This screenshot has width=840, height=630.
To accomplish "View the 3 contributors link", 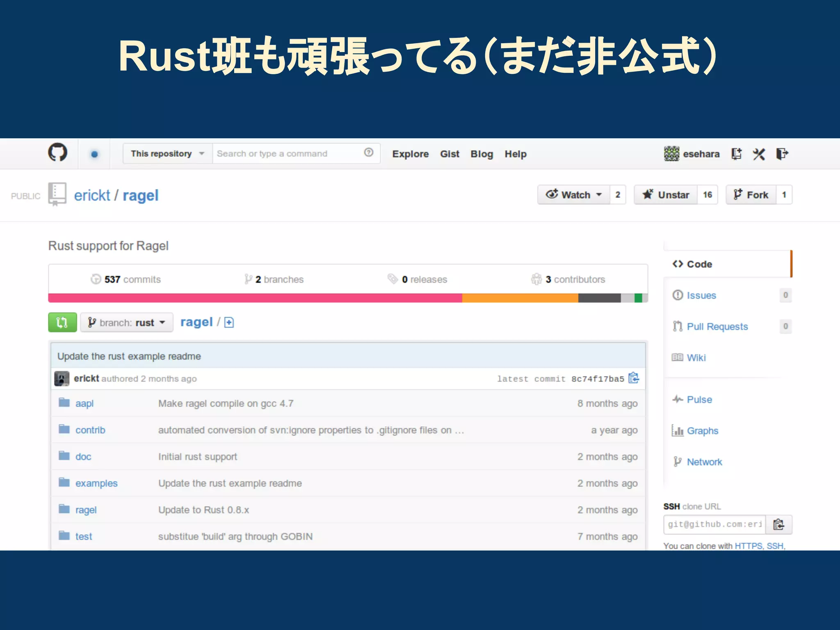I will click(568, 279).
